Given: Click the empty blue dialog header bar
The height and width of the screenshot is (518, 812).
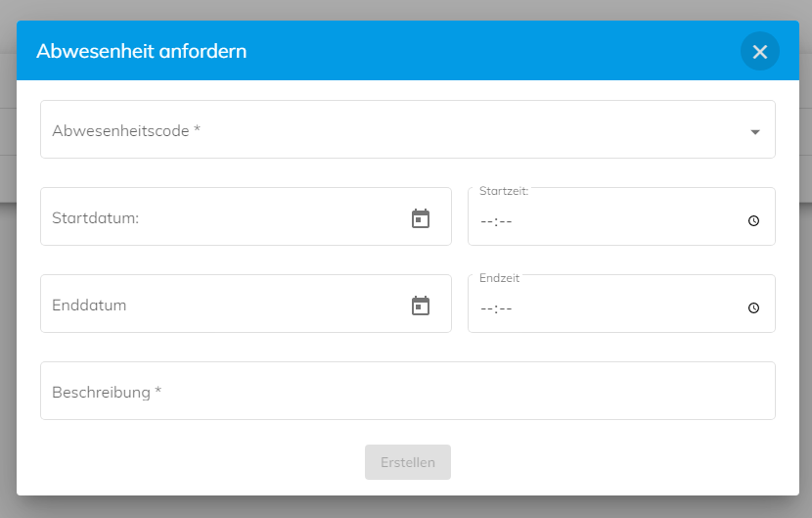Looking at the screenshot, I should pos(492,51).
